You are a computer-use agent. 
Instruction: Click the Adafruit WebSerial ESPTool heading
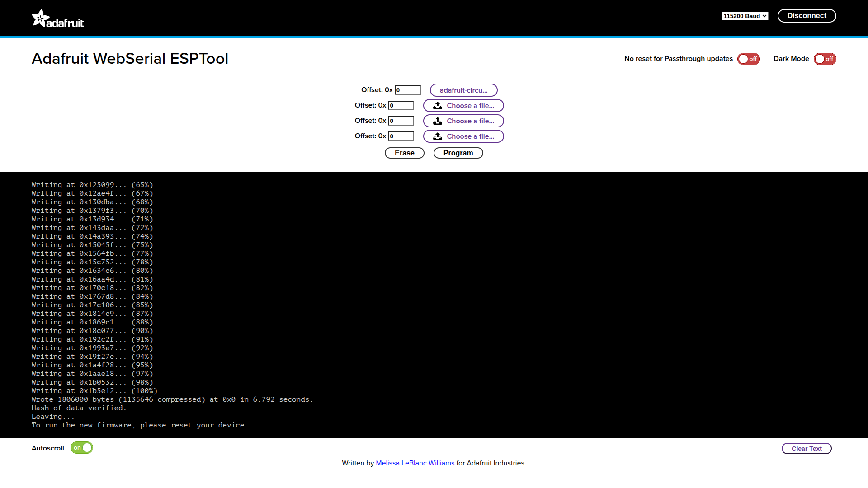coord(130,59)
